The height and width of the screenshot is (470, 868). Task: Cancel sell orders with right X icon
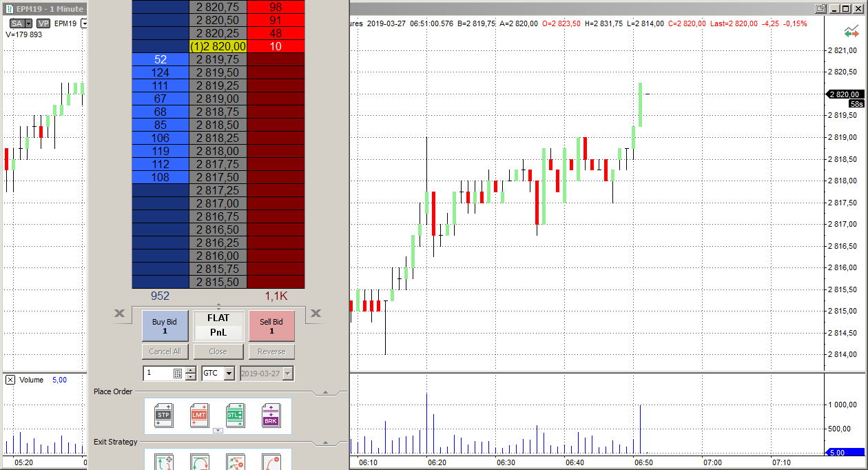coord(316,314)
